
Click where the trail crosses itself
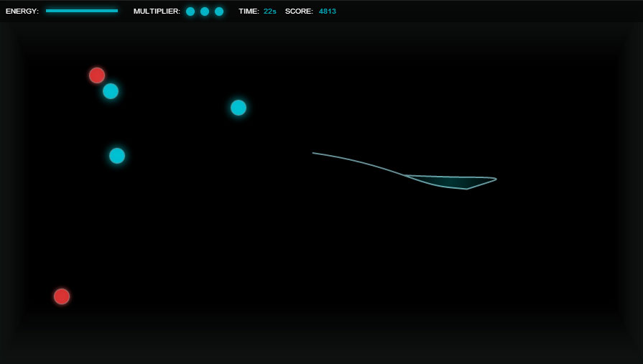click(x=404, y=175)
